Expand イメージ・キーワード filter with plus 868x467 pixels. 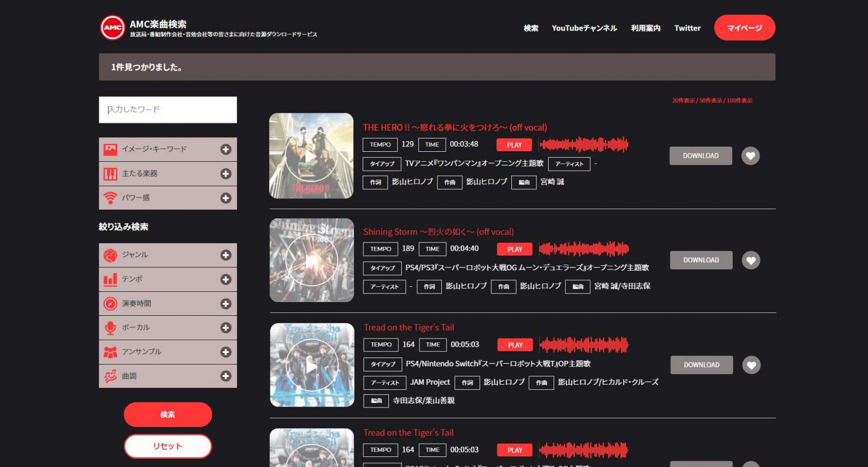coord(225,149)
